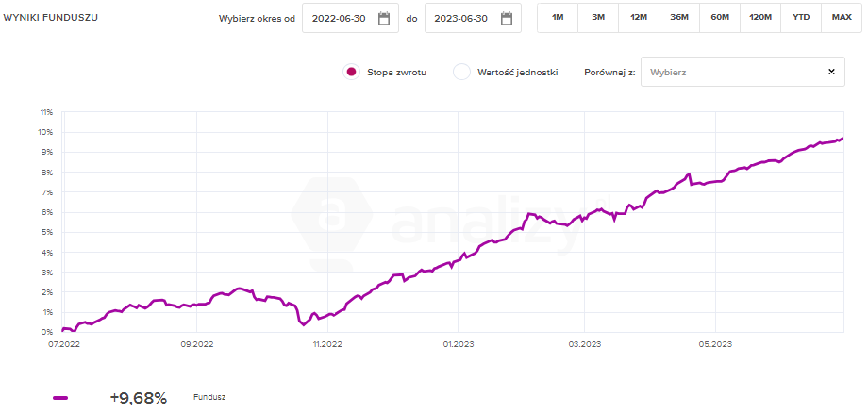Open the end date calendar icon
This screenshot has height=413, width=868.
click(x=507, y=18)
